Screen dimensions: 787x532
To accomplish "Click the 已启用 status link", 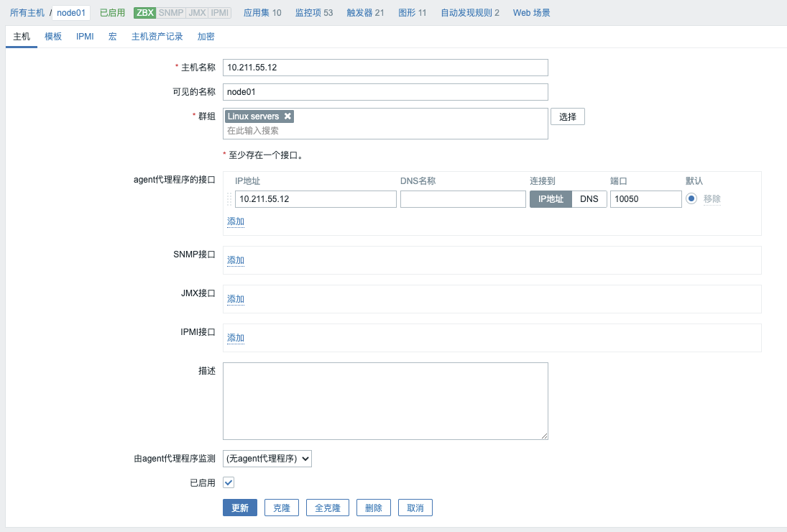I will point(112,12).
